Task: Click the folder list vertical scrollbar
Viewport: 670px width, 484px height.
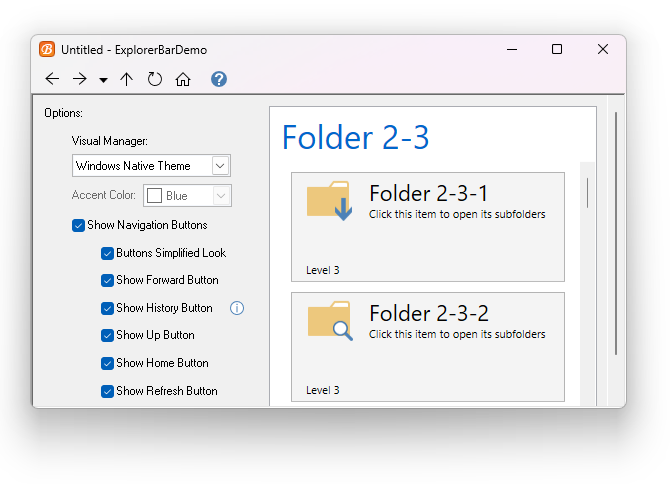Action: click(x=587, y=193)
